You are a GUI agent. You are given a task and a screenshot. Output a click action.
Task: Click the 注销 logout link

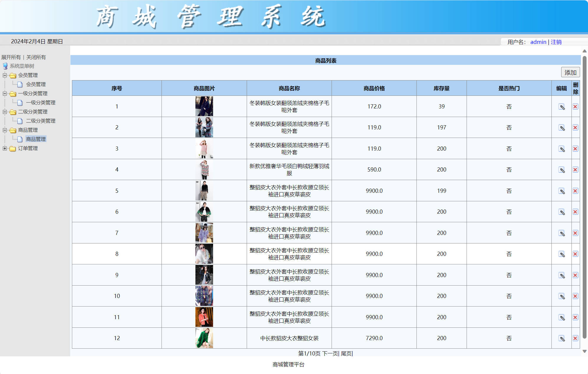coord(556,42)
